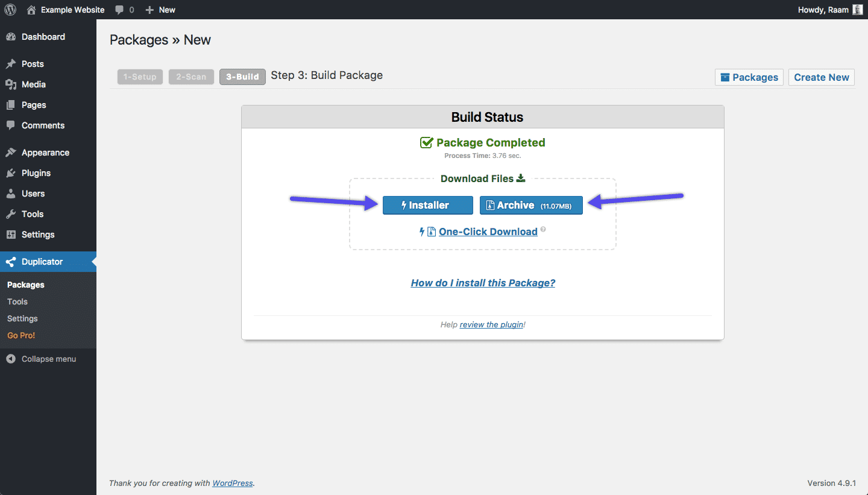This screenshot has width=868, height=495.
Task: Click the help icon beside One-Click Download
Action: click(x=542, y=229)
